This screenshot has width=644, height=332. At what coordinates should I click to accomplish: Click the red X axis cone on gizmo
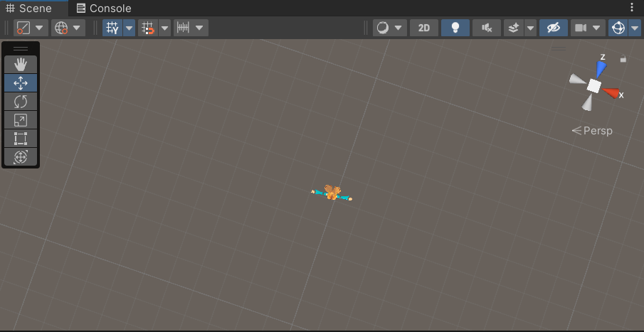tap(611, 92)
